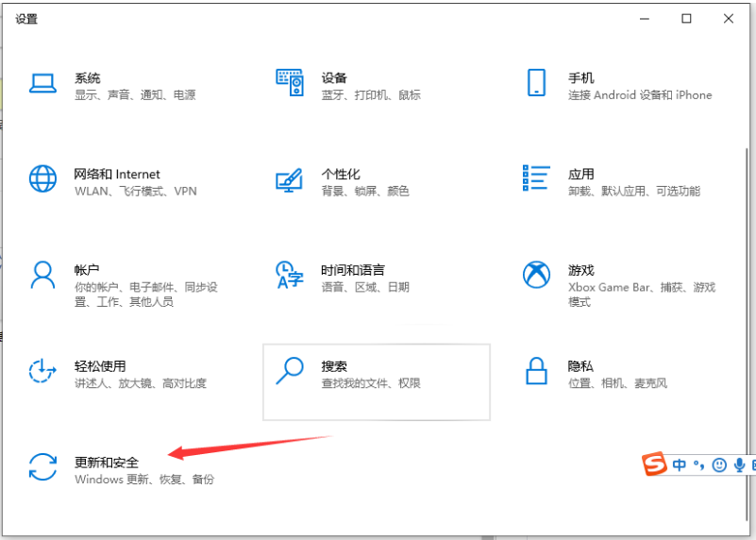Open the 应用 (Apps) list icon

pos(536,178)
